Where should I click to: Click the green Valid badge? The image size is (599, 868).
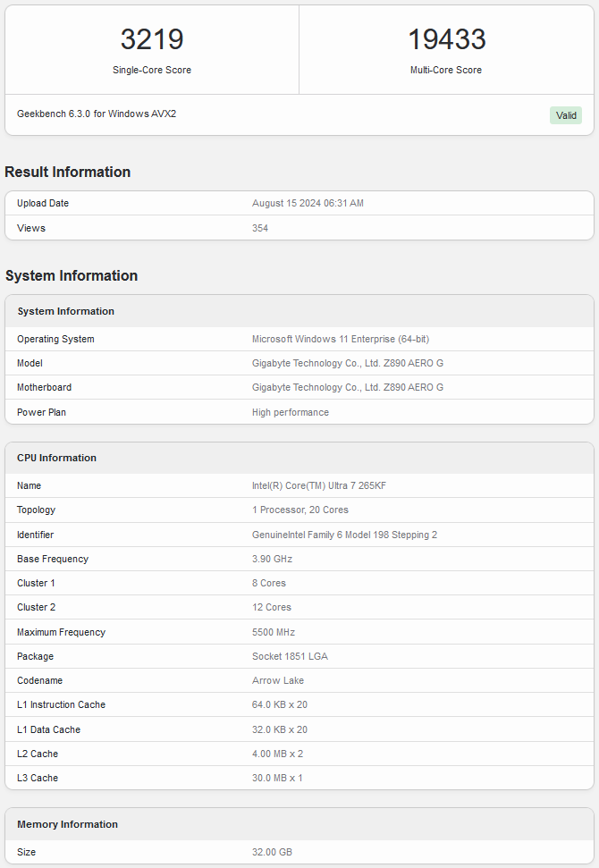[x=566, y=115]
